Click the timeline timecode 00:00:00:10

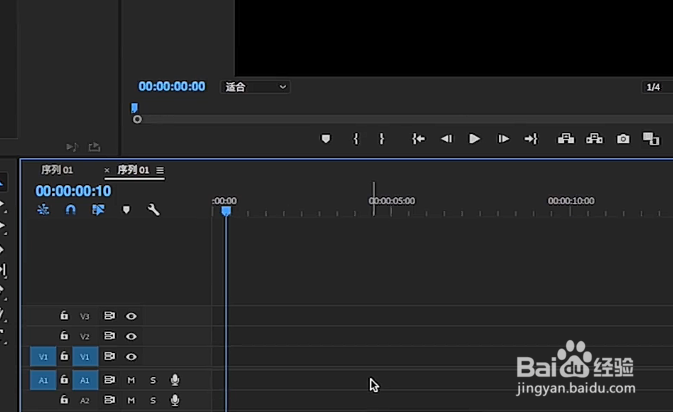tap(73, 191)
